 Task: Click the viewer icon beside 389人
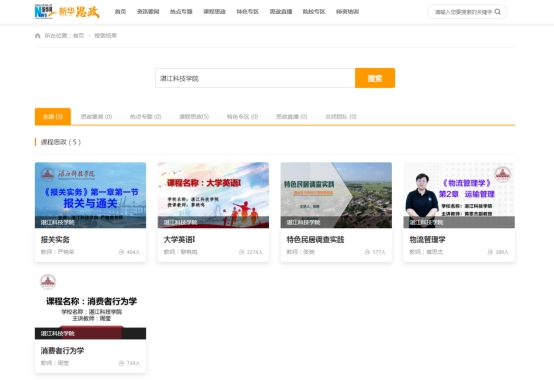pyautogui.click(x=490, y=252)
